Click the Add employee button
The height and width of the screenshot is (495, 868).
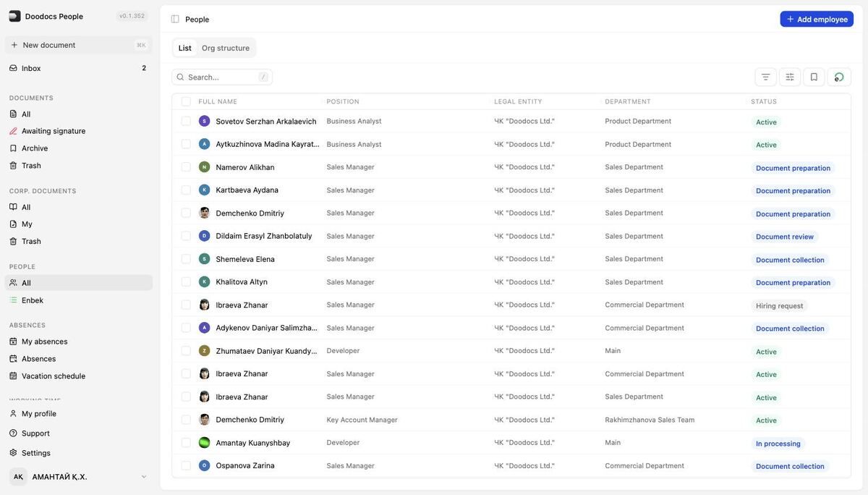817,19
